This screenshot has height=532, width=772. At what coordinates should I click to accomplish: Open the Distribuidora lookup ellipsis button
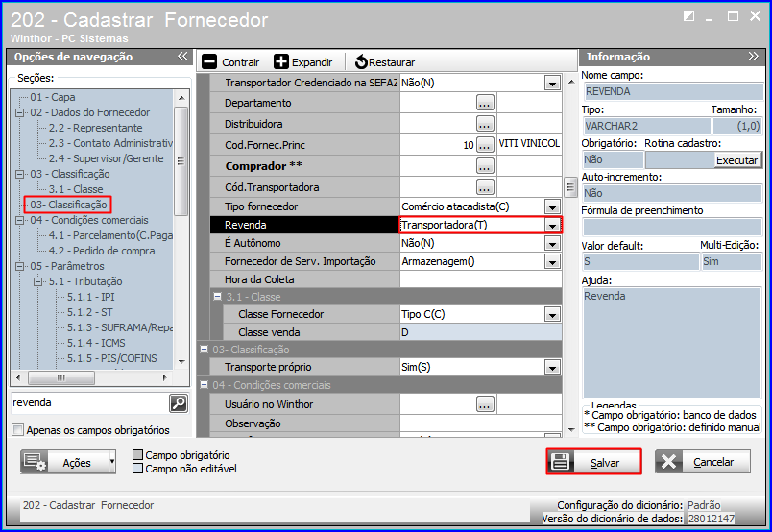pos(486,124)
